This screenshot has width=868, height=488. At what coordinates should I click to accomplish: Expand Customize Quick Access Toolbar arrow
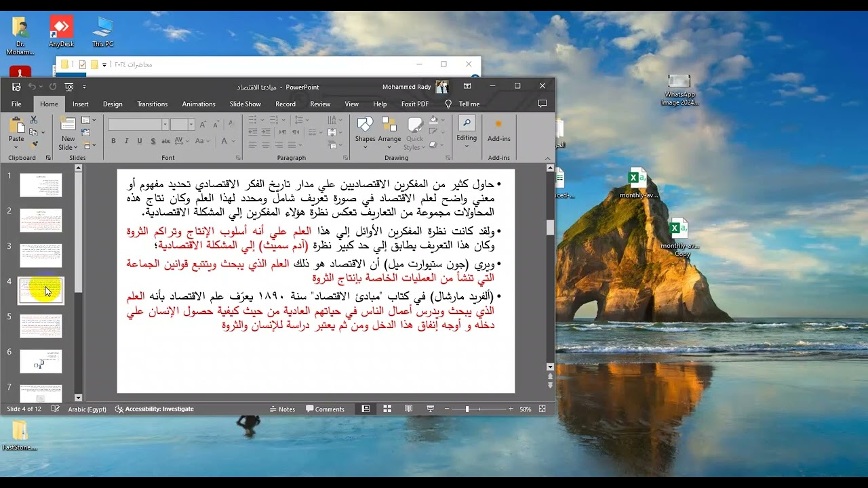click(x=84, y=87)
